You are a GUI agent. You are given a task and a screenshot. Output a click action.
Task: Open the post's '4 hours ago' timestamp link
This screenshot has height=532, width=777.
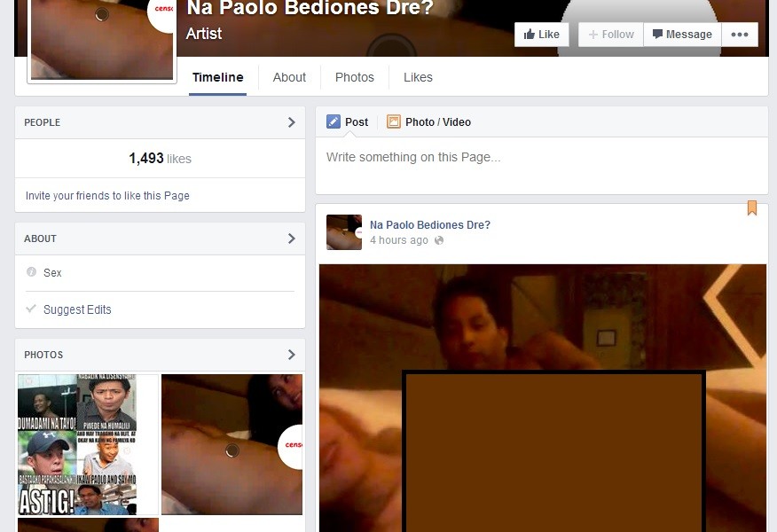coord(398,240)
